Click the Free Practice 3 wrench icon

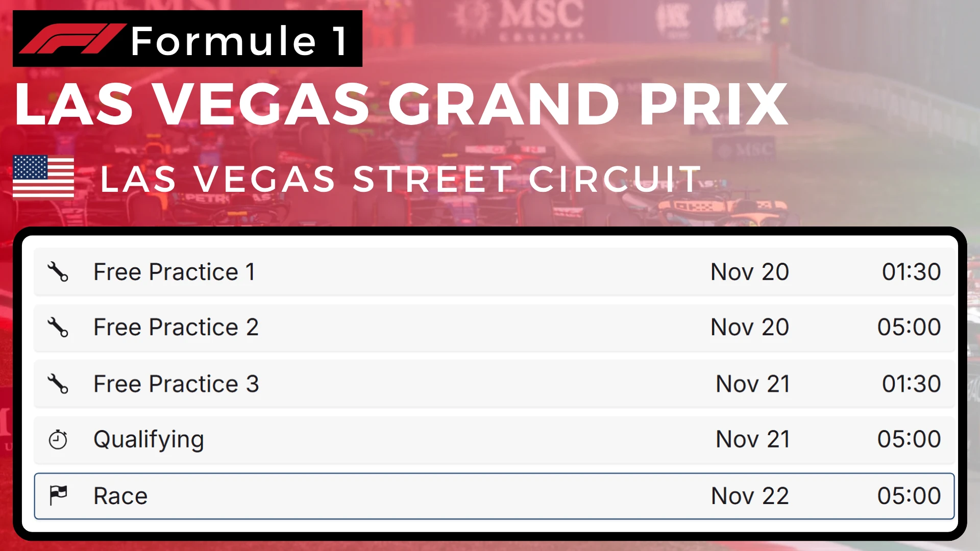pos(58,384)
